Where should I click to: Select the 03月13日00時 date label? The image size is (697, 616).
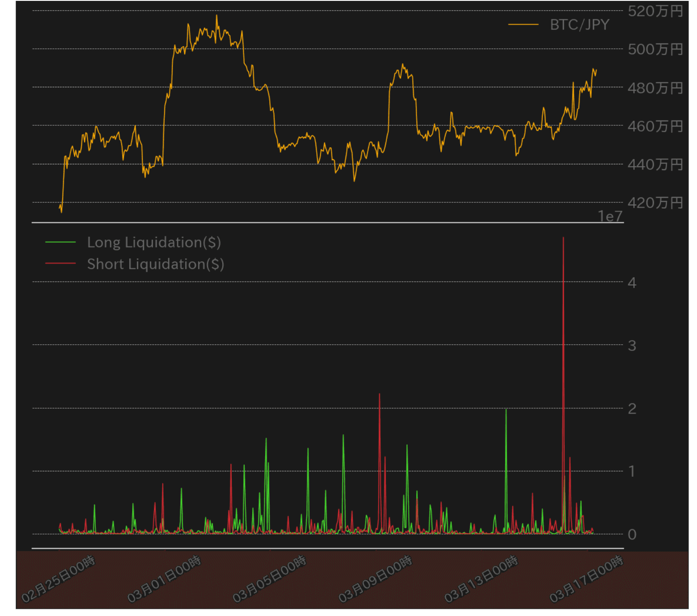tap(481, 579)
